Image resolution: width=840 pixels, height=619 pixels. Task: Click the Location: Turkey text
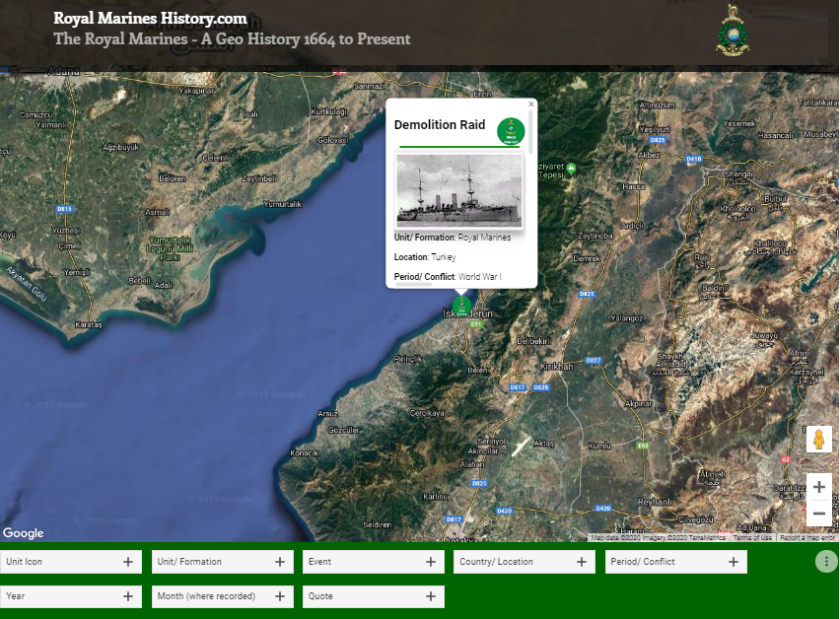[425, 257]
